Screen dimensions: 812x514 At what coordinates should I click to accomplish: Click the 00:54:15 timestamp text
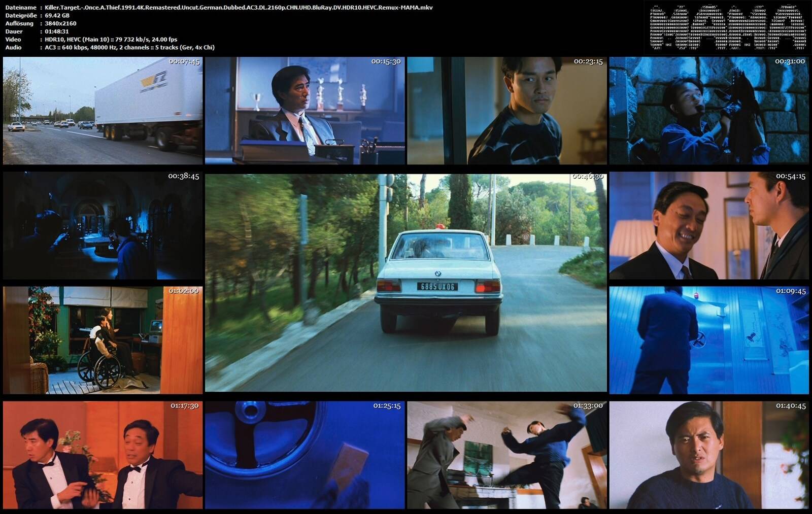pyautogui.click(x=791, y=176)
